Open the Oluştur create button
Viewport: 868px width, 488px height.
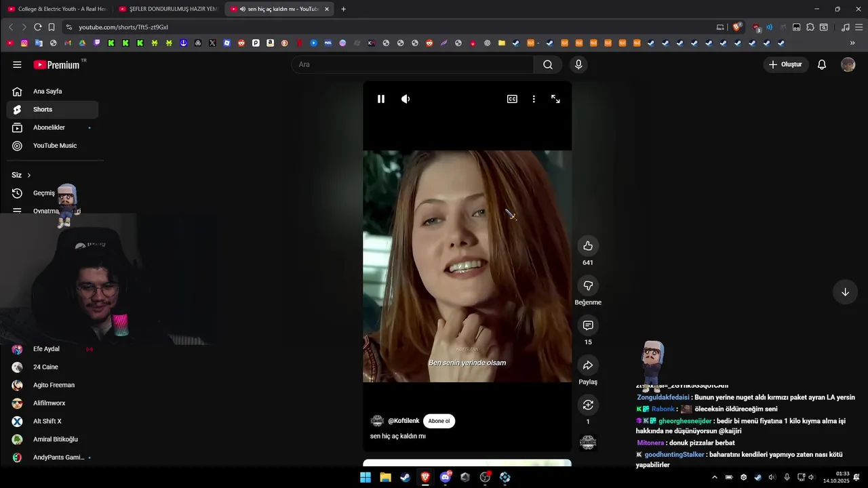[x=786, y=64]
